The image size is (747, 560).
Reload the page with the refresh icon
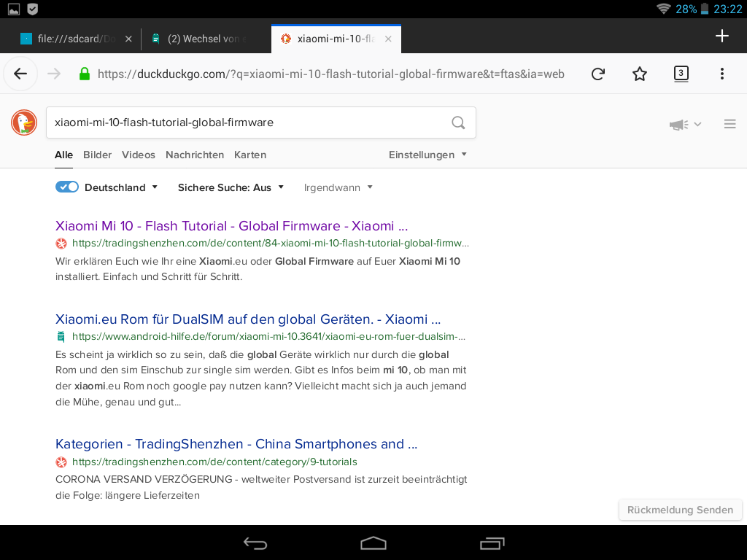tap(598, 74)
